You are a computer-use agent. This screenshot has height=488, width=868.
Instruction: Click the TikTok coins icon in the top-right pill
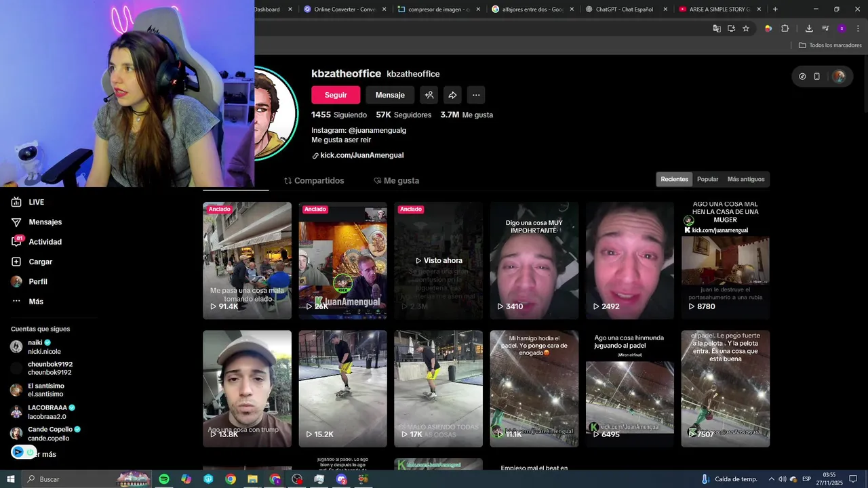pyautogui.click(x=802, y=77)
